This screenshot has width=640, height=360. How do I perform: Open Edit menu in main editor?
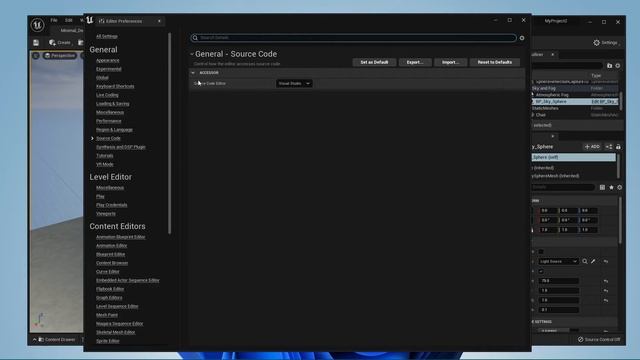coord(69,20)
